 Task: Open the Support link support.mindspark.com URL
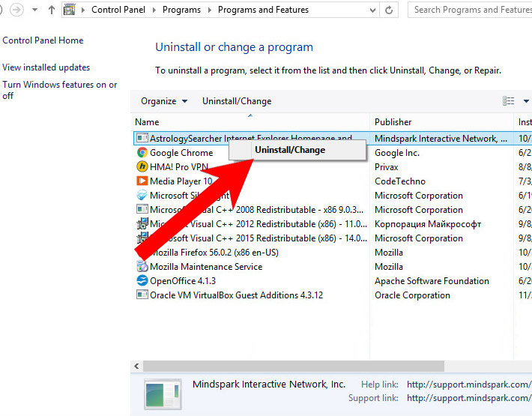tap(469, 398)
